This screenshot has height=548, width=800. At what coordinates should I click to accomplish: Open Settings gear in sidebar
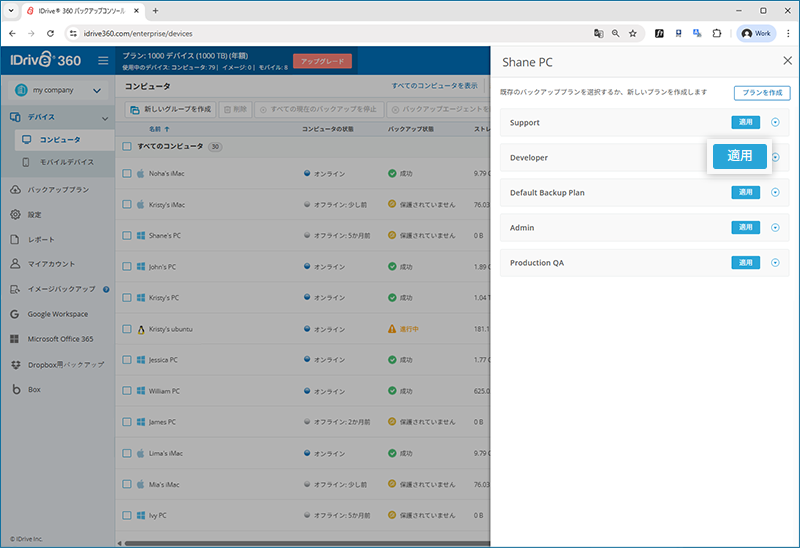pos(16,214)
